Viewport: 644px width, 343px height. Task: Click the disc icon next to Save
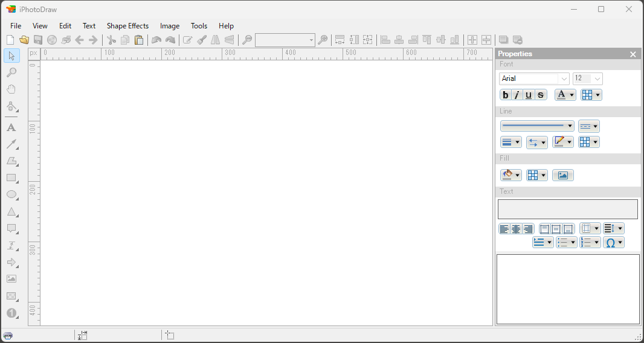[52, 40]
